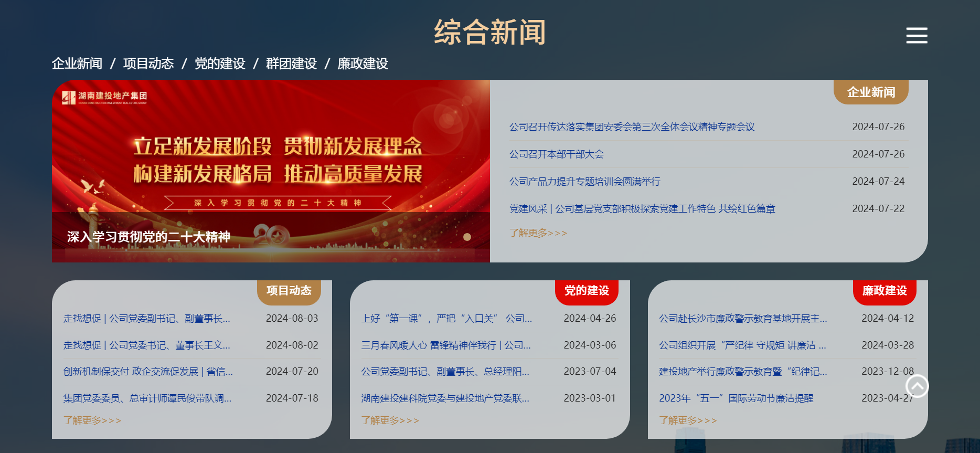Viewport: 980px width, 453px height.
Task: Expand 了解更多>>> in 廉政建设 card
Action: pos(688,420)
